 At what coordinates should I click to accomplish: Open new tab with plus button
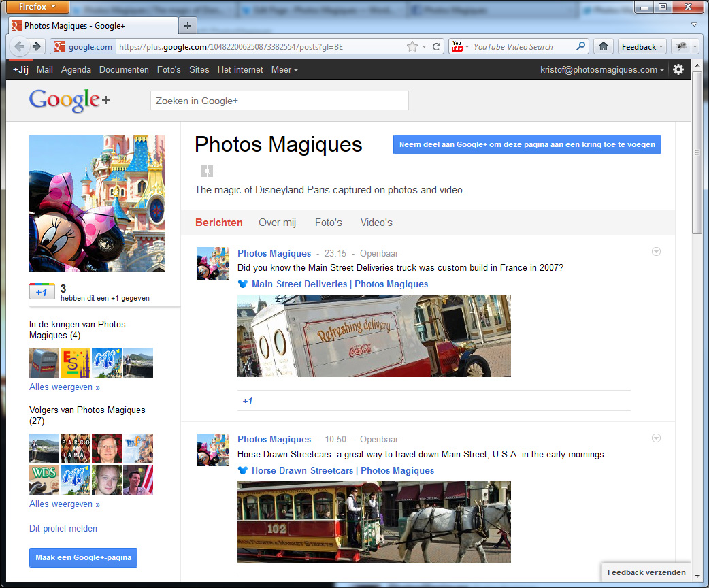click(188, 25)
